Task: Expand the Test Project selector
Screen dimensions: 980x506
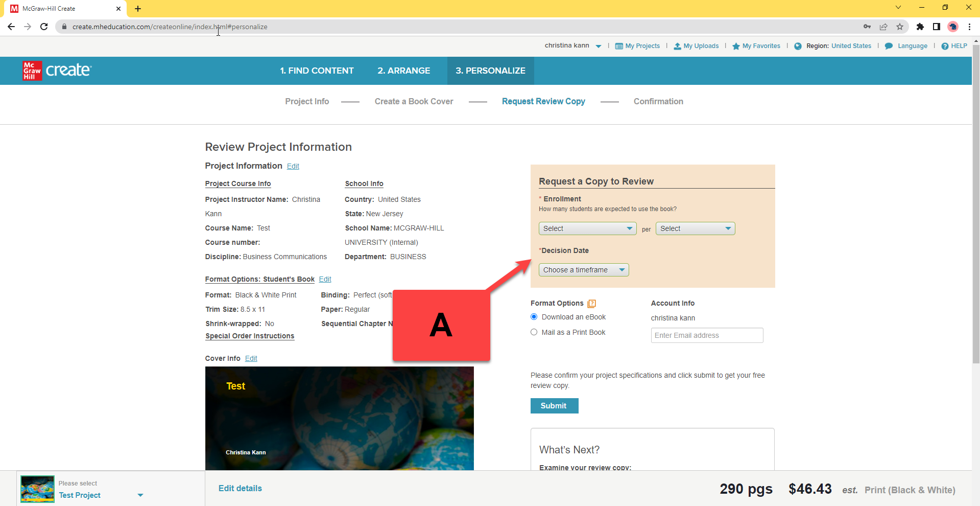Action: 140,495
